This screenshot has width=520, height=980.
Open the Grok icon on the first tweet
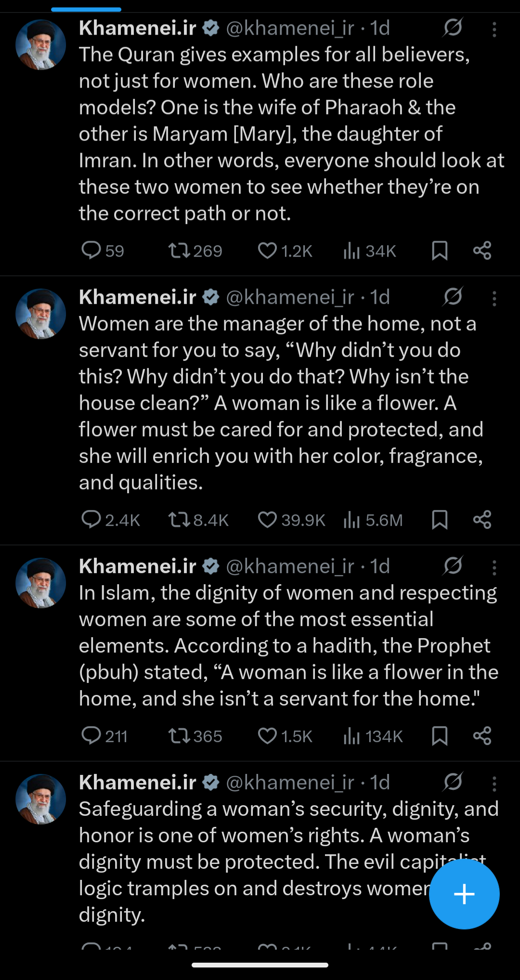[453, 28]
